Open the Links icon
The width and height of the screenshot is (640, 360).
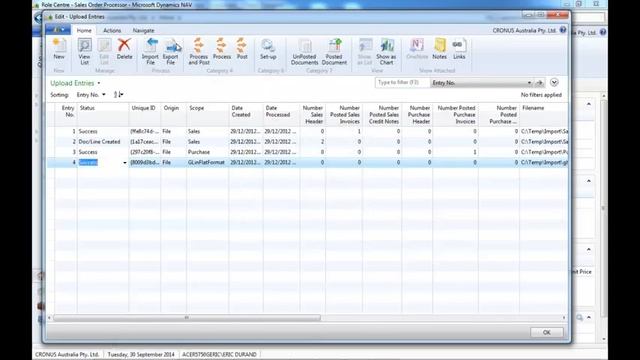pyautogui.click(x=459, y=49)
